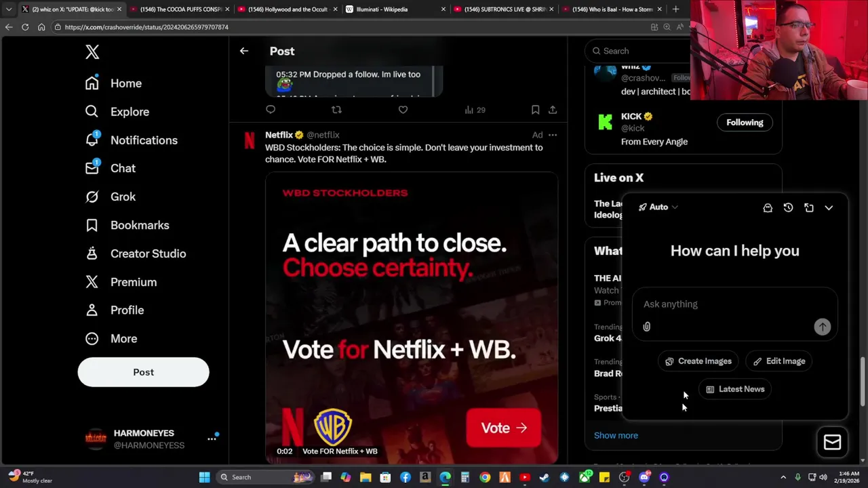Screen dimensions: 868x488
Task: Like the post with the heart icon
Action: point(403,110)
